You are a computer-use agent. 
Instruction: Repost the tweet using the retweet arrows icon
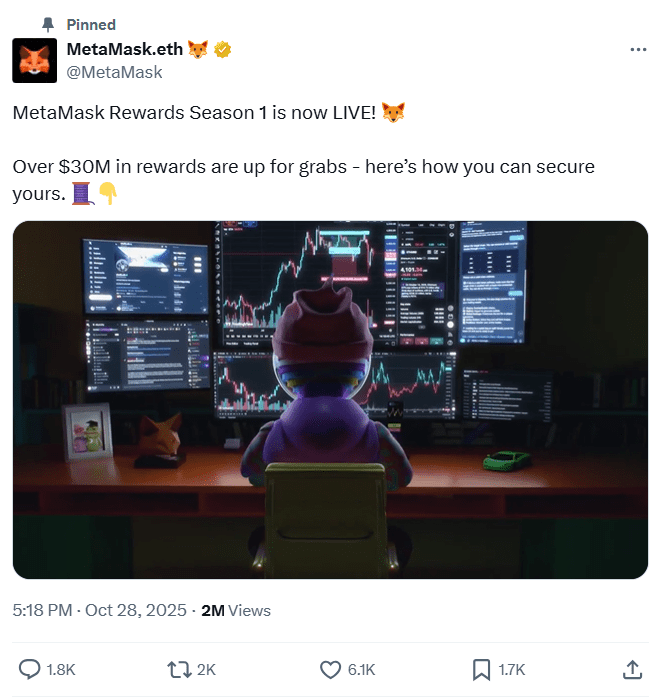pyautogui.click(x=179, y=670)
